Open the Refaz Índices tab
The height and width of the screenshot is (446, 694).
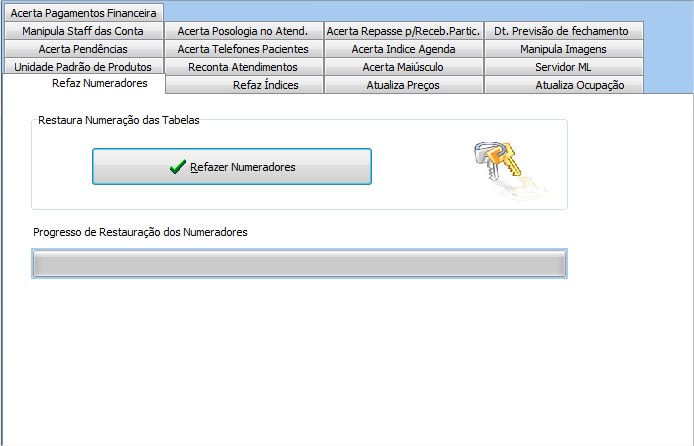pyautogui.click(x=265, y=85)
